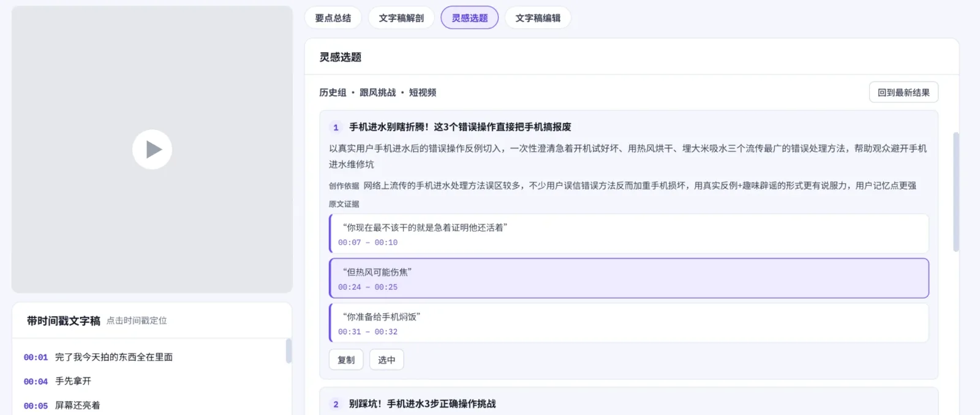Click the 原文证据 label

click(x=344, y=204)
